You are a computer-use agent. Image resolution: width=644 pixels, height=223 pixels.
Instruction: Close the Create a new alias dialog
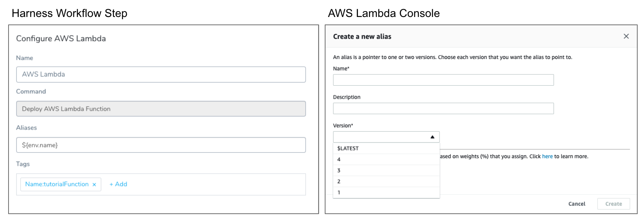click(626, 36)
